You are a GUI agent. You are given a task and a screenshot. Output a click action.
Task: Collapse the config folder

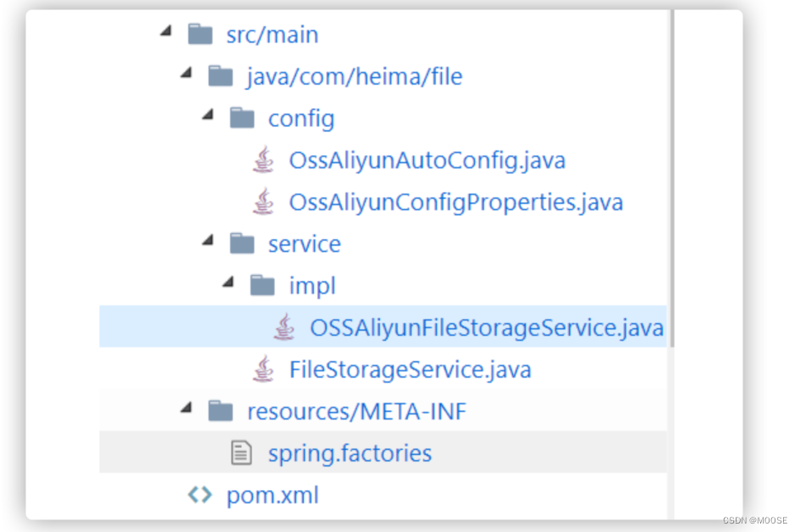(207, 114)
